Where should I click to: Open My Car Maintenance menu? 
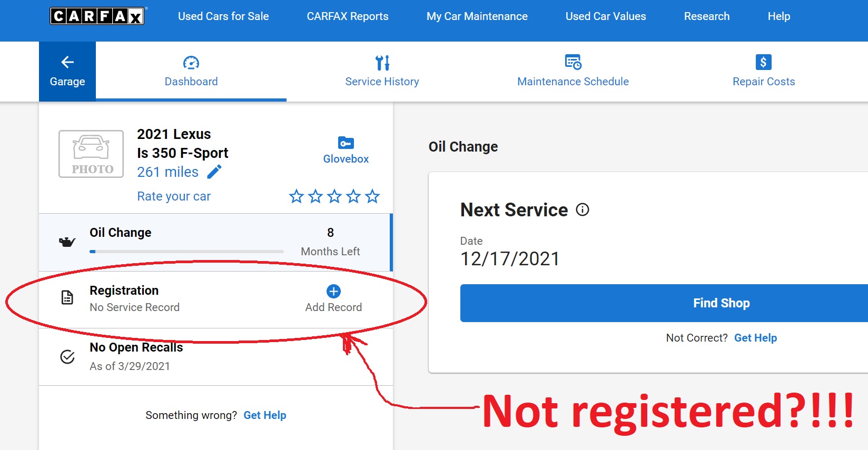477,16
